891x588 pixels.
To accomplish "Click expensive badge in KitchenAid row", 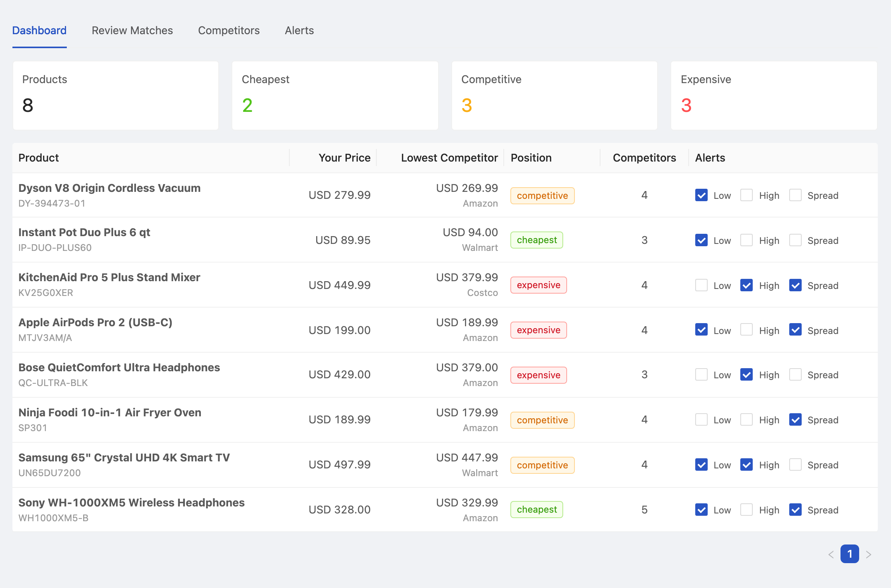I will 538,285.
